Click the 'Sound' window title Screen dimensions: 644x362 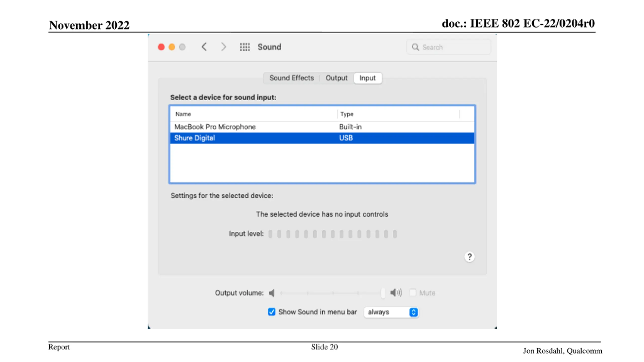tap(269, 47)
